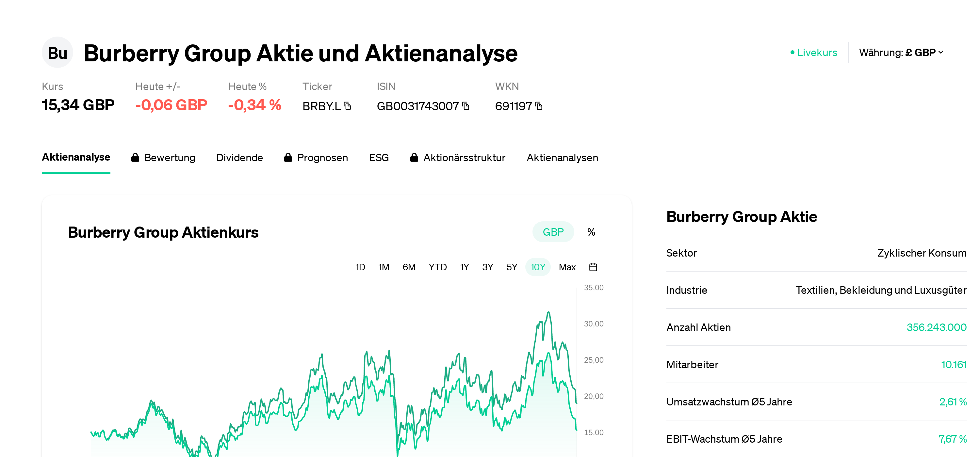Open the ESG tab
This screenshot has width=980, height=457.
[379, 157]
